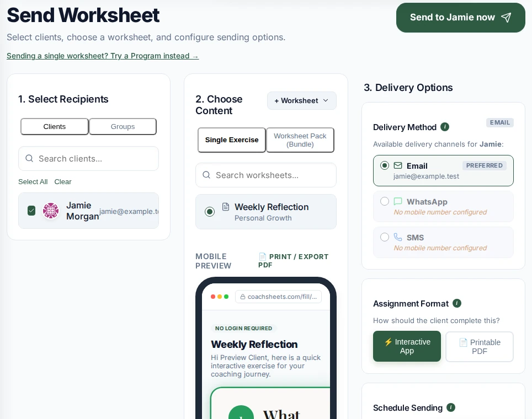Click the Assignment Format info icon
532x419 pixels.
tap(457, 303)
